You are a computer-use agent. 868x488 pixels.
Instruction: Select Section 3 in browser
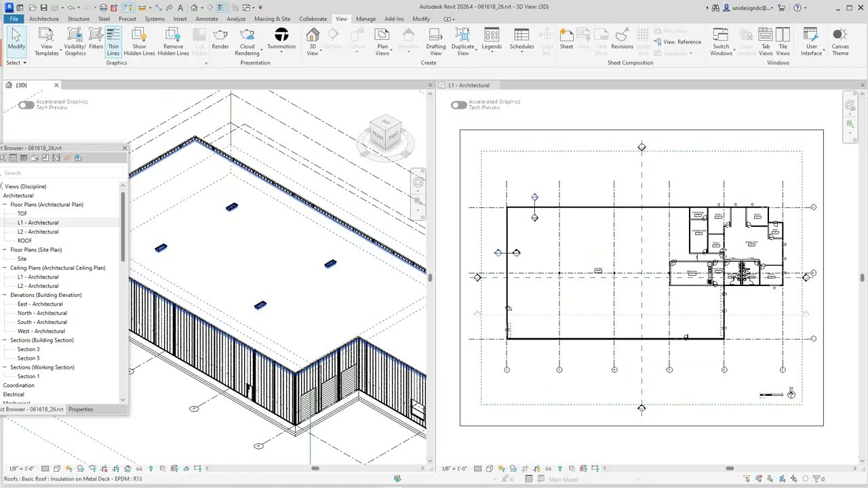tap(28, 349)
